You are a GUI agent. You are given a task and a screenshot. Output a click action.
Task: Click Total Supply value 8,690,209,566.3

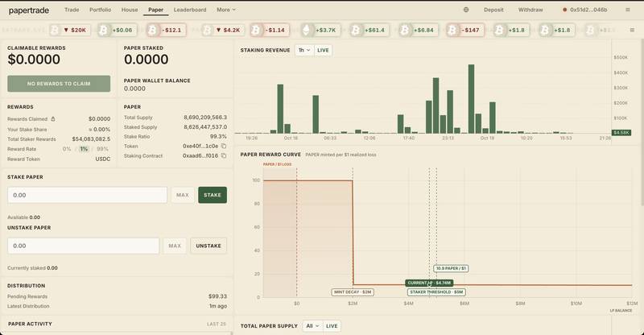click(205, 117)
